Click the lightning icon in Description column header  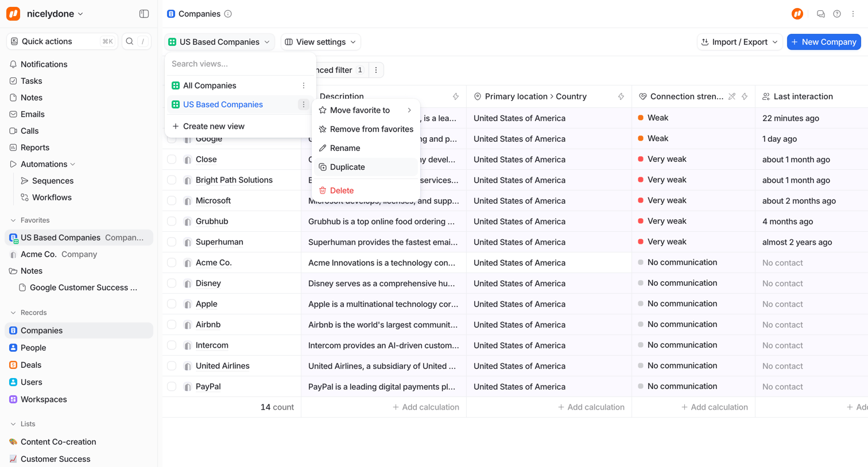pyautogui.click(x=456, y=96)
